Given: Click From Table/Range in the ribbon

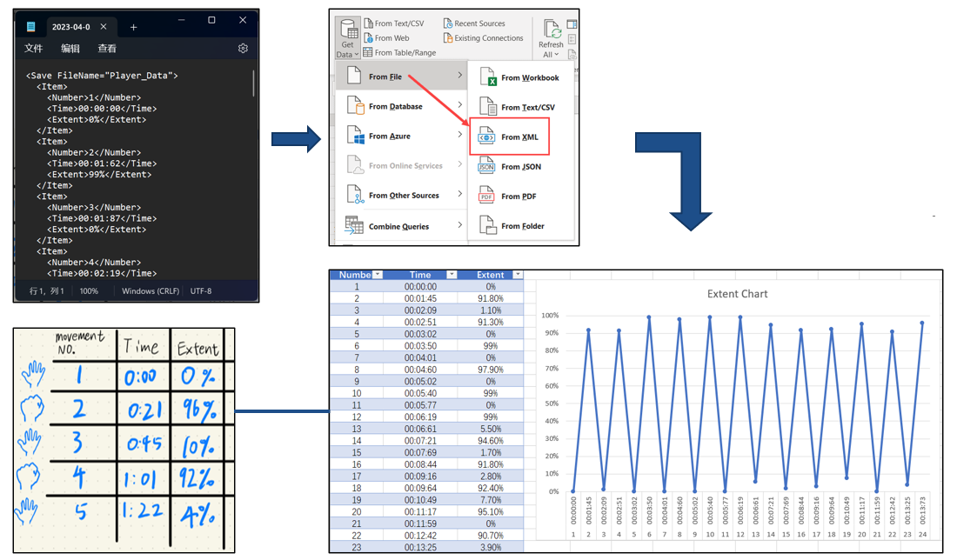Looking at the screenshot, I should tap(399, 52).
